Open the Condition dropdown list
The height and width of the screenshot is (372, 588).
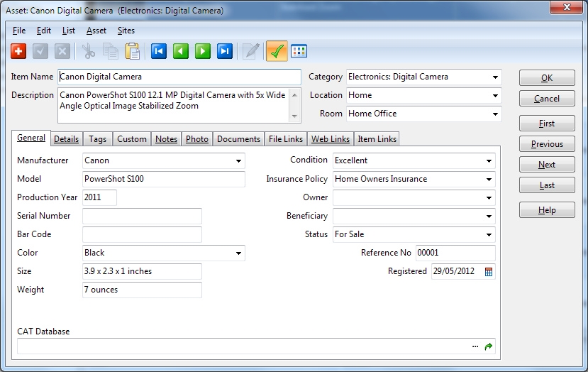489,161
